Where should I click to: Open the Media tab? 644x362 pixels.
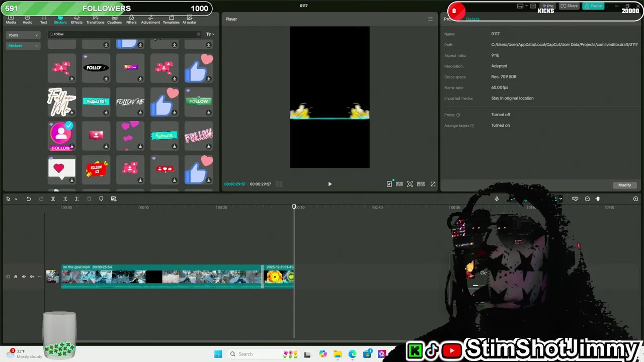point(11,20)
